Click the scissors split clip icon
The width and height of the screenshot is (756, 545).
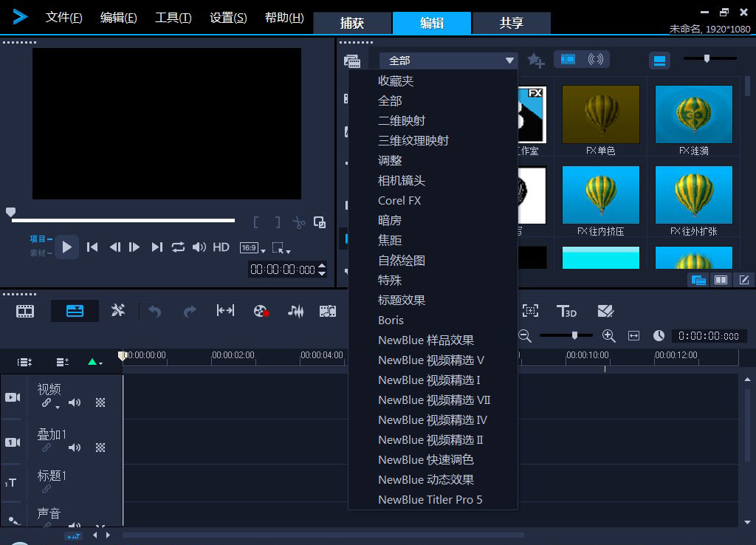pyautogui.click(x=298, y=222)
